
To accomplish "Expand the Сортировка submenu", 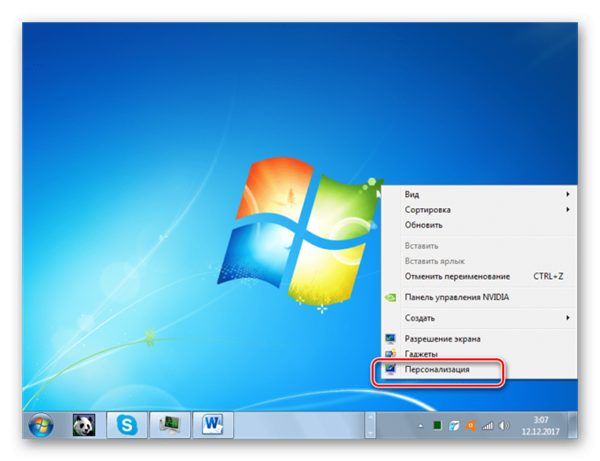I will pos(480,210).
